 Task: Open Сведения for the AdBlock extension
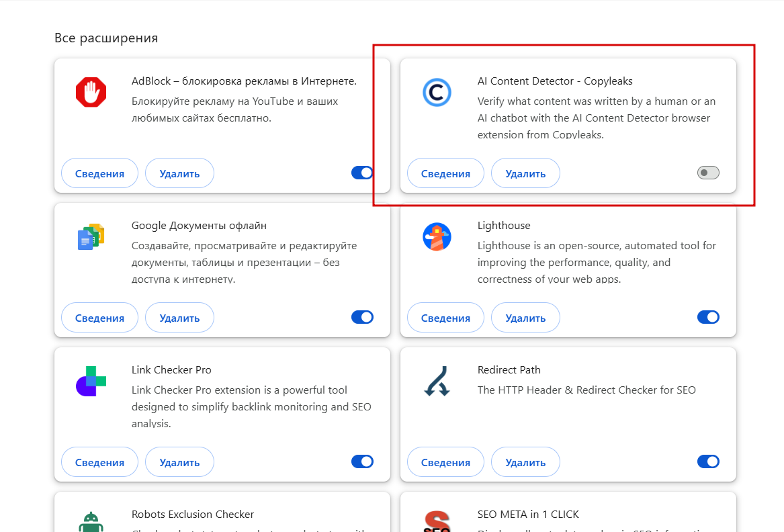(x=99, y=173)
